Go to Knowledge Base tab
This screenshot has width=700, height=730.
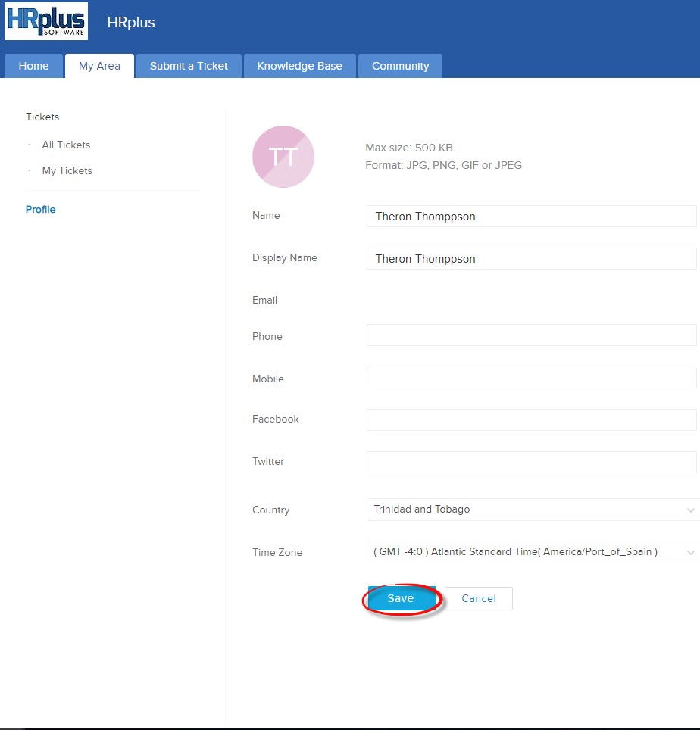tap(299, 66)
